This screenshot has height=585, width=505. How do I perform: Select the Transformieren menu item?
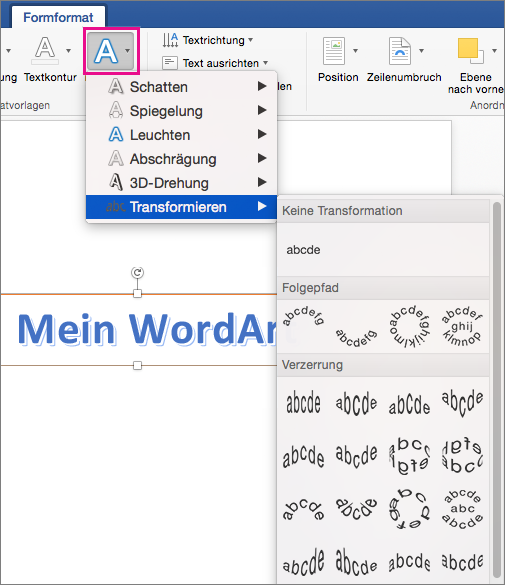(x=182, y=207)
